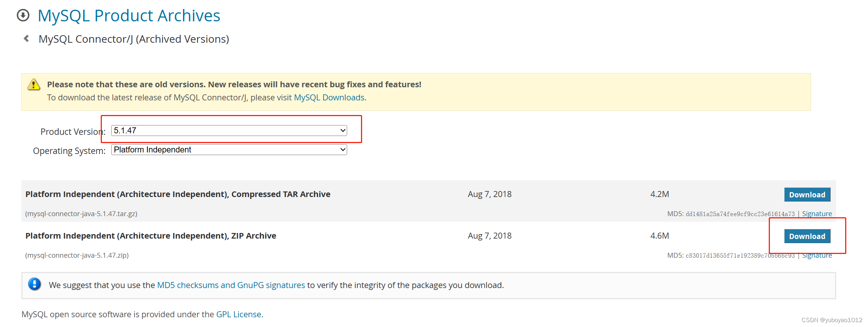The image size is (868, 327).
Task: Click the 4.2M file size
Action: (659, 194)
